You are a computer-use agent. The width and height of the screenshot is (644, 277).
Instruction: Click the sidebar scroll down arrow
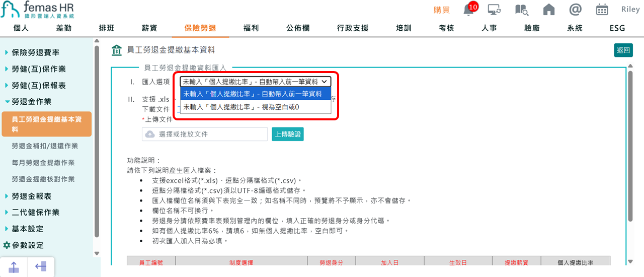(97, 253)
